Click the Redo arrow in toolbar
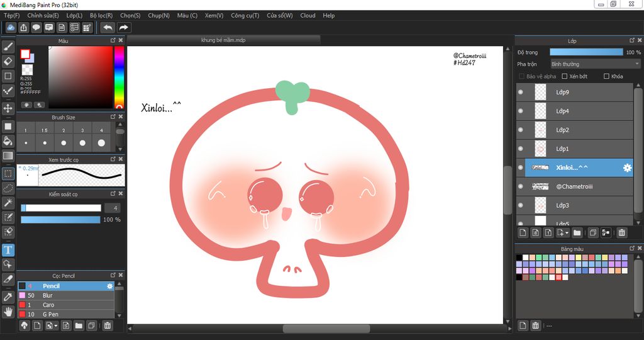This screenshot has width=644, height=340. pyautogui.click(x=123, y=28)
